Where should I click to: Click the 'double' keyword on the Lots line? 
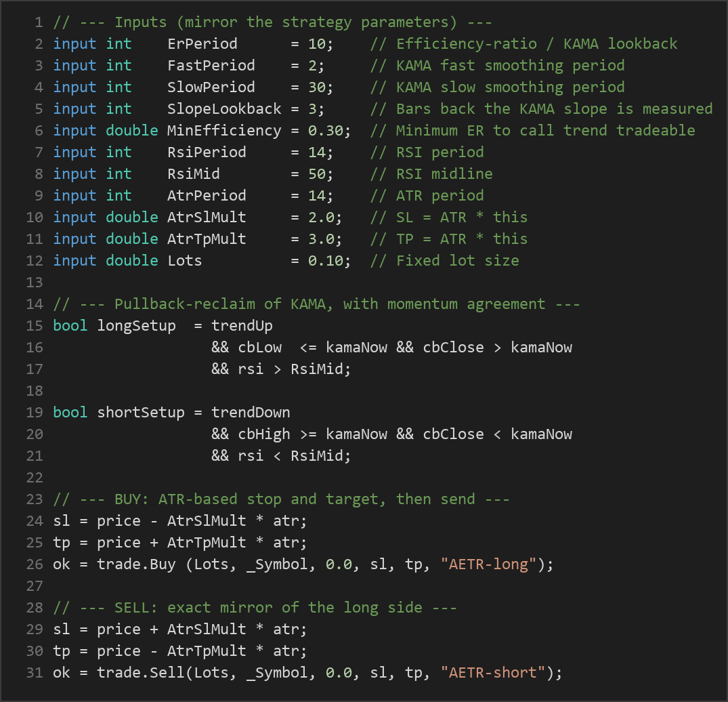pos(132,261)
